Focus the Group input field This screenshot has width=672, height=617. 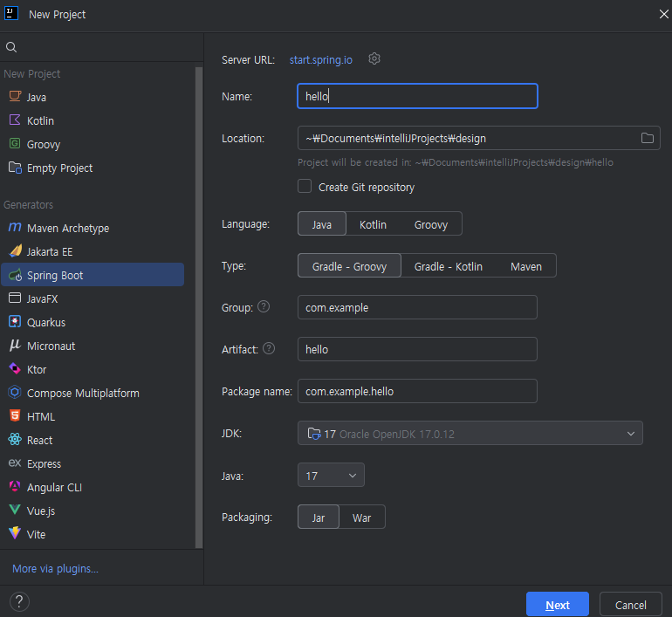tap(417, 307)
